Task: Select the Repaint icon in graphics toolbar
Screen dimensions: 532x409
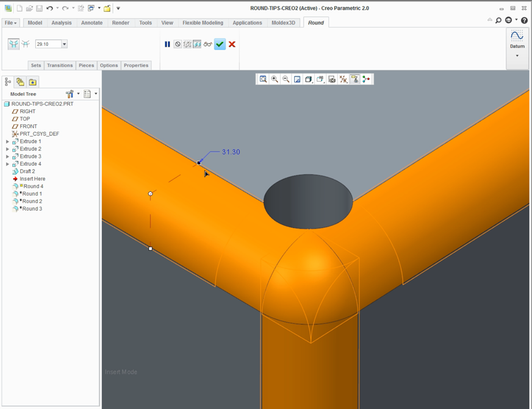Action: [x=297, y=79]
